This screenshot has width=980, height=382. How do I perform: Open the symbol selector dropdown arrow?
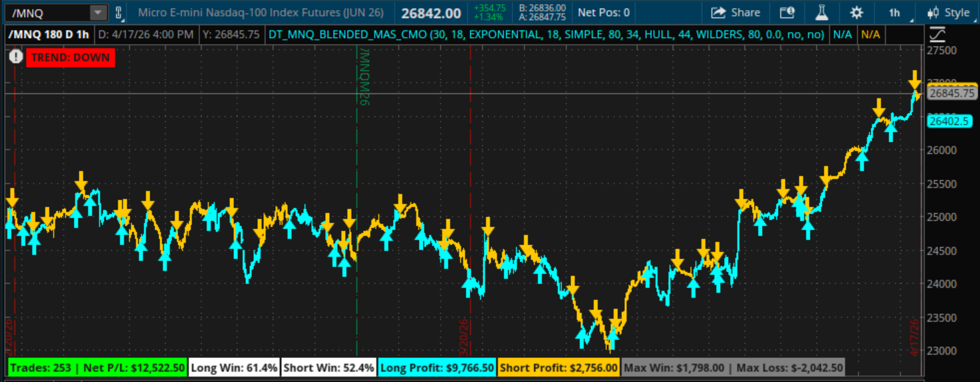click(98, 13)
